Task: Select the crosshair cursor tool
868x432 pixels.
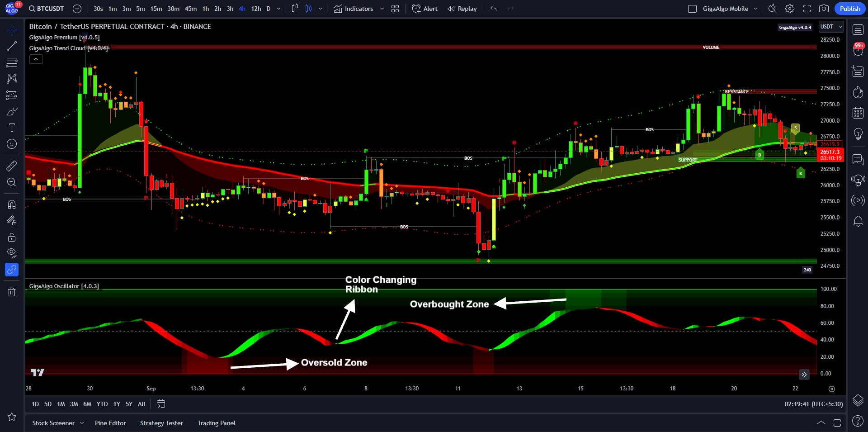Action: 12,30
